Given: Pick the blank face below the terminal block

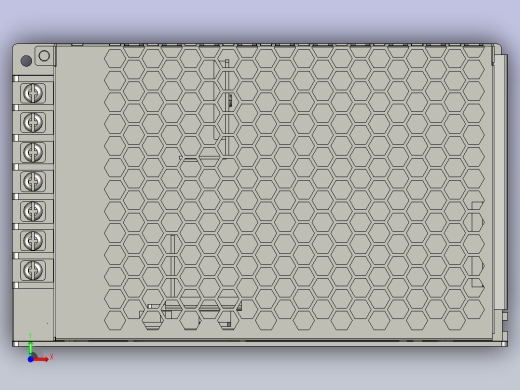Looking at the screenshot, I should tap(33, 314).
